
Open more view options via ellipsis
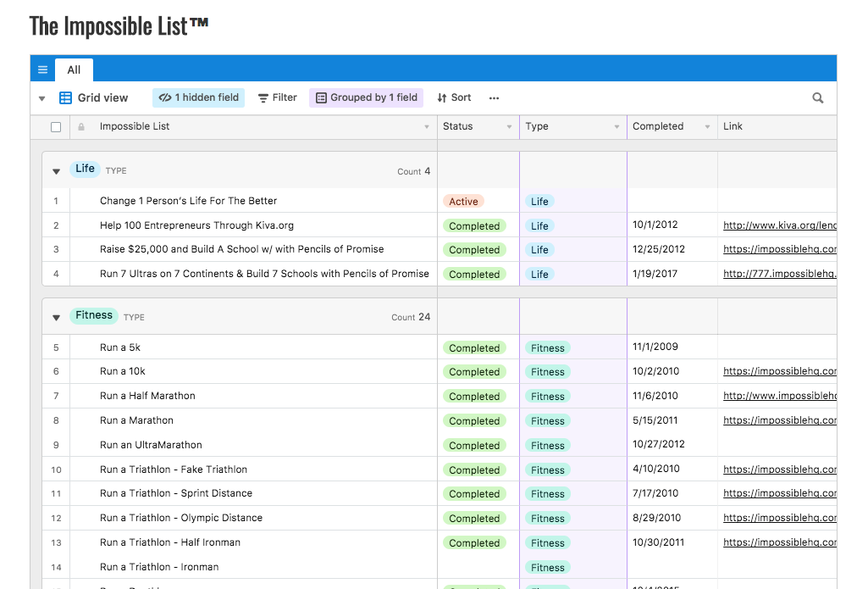(x=494, y=98)
